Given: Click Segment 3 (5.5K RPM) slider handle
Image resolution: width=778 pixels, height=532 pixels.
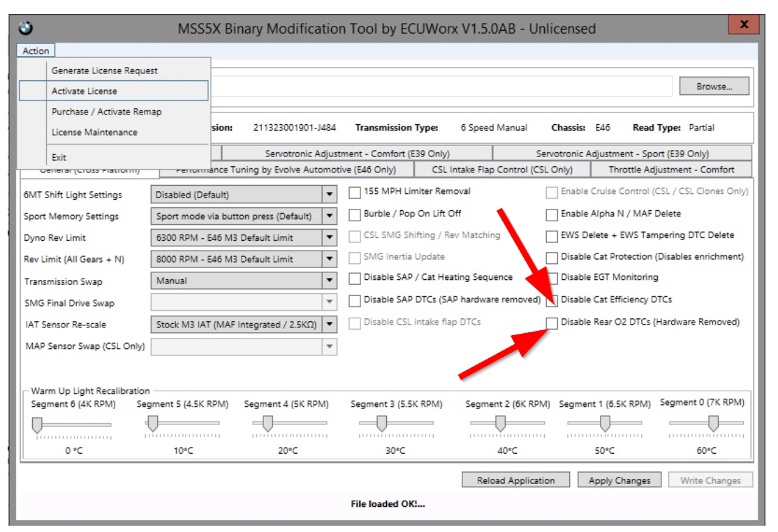Looking at the screenshot, I should 381,423.
